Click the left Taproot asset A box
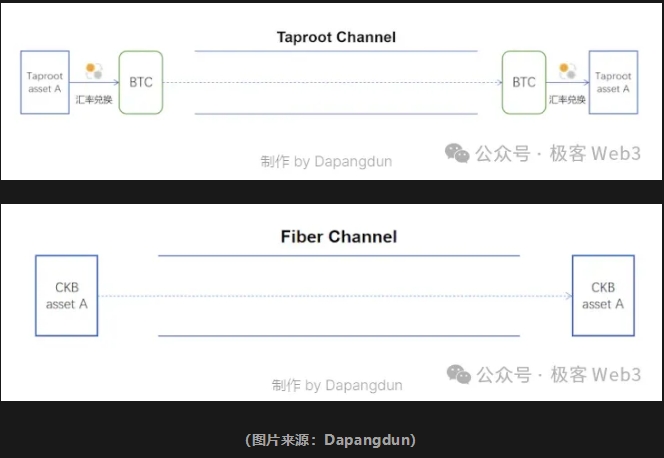The image size is (664, 458). (45, 82)
